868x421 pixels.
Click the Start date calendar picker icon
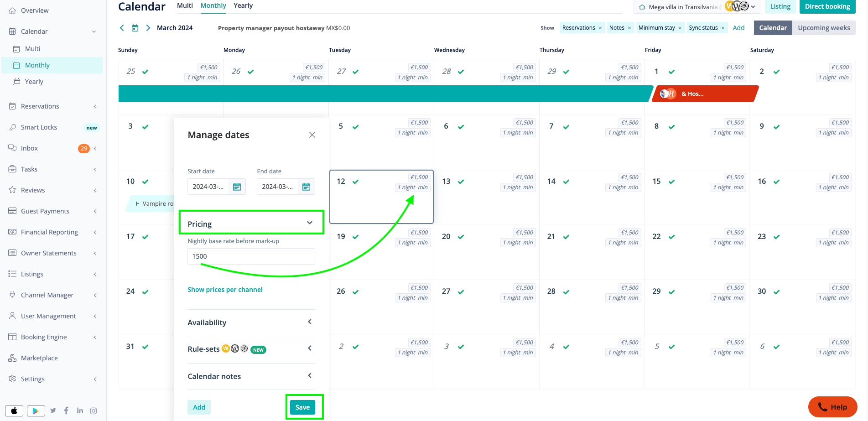[237, 187]
